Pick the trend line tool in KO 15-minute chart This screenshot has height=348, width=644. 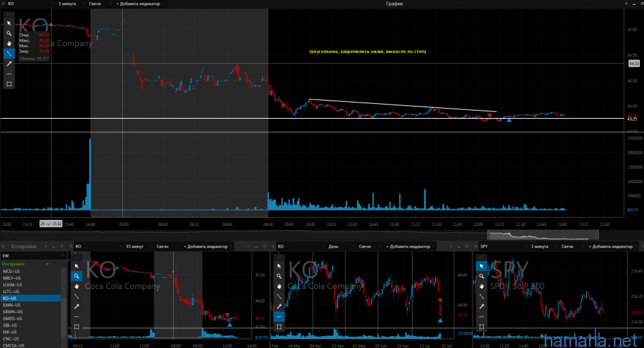click(x=76, y=296)
